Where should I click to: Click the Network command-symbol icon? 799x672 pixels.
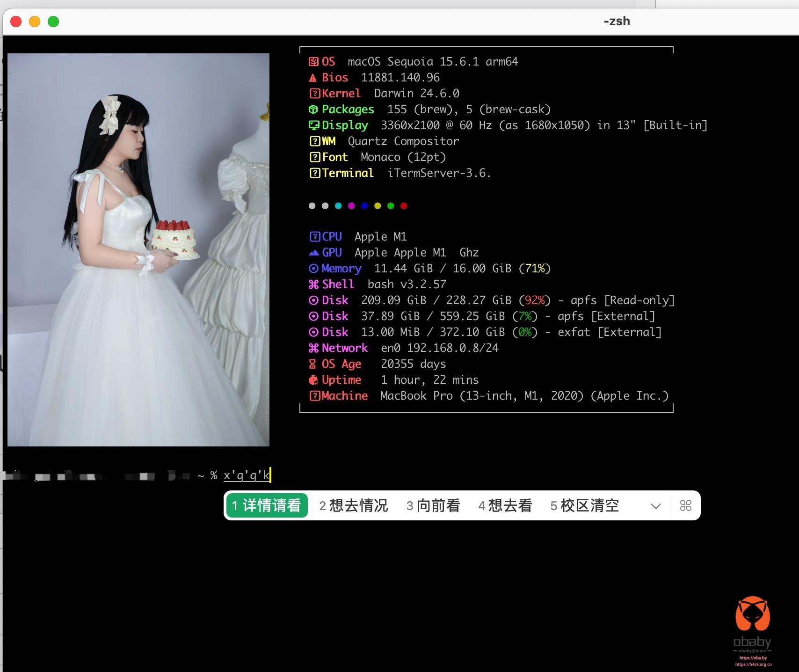click(x=313, y=348)
